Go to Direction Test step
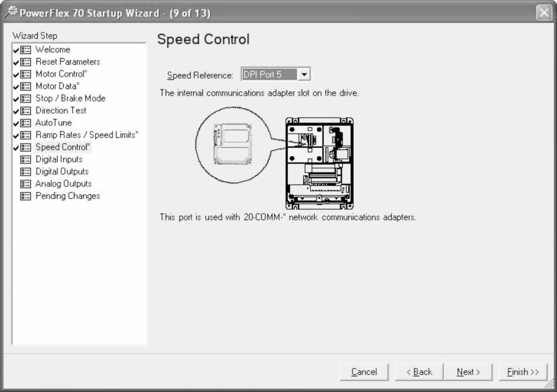The image size is (557, 392). point(61,111)
